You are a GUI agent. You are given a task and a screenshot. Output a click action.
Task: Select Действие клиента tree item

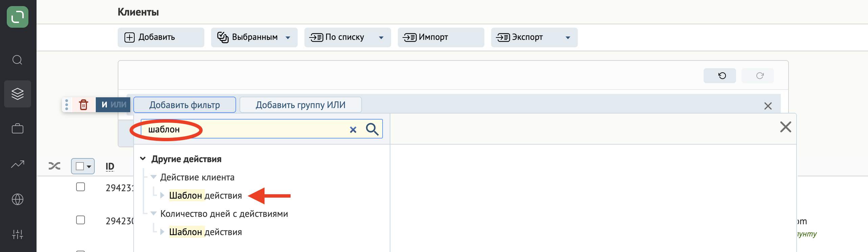(197, 177)
